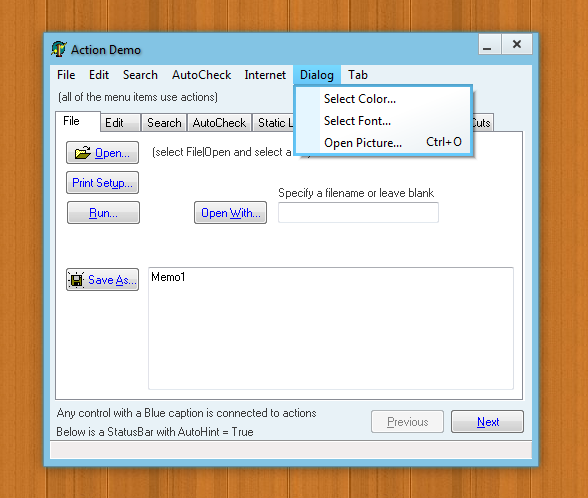
Task: Open the AutoCheck menu
Action: click(201, 75)
